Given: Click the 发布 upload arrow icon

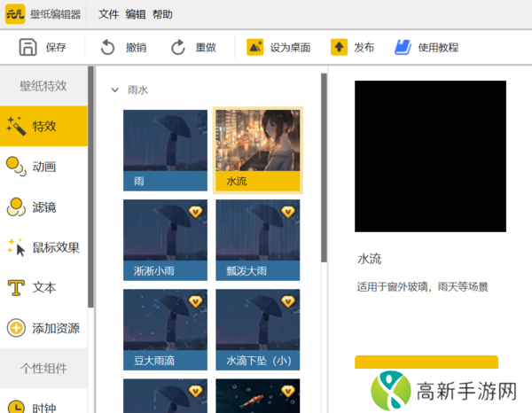Looking at the screenshot, I should pyautogui.click(x=339, y=47).
